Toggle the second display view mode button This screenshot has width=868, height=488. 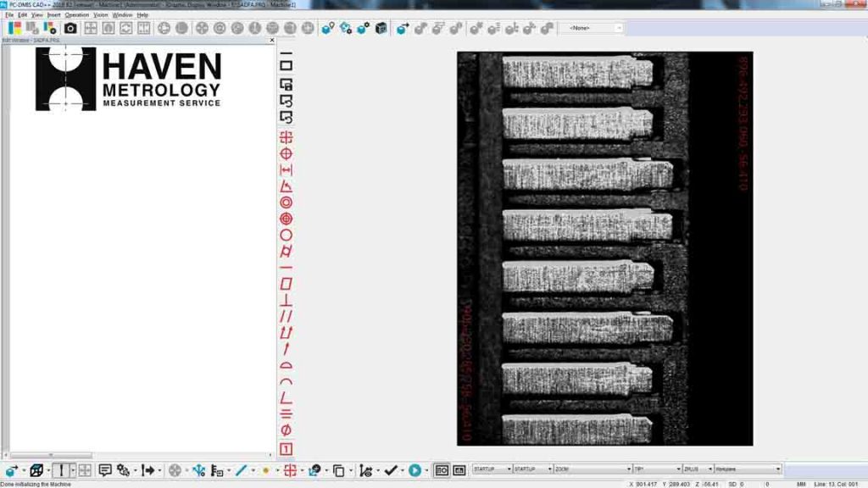click(459, 470)
